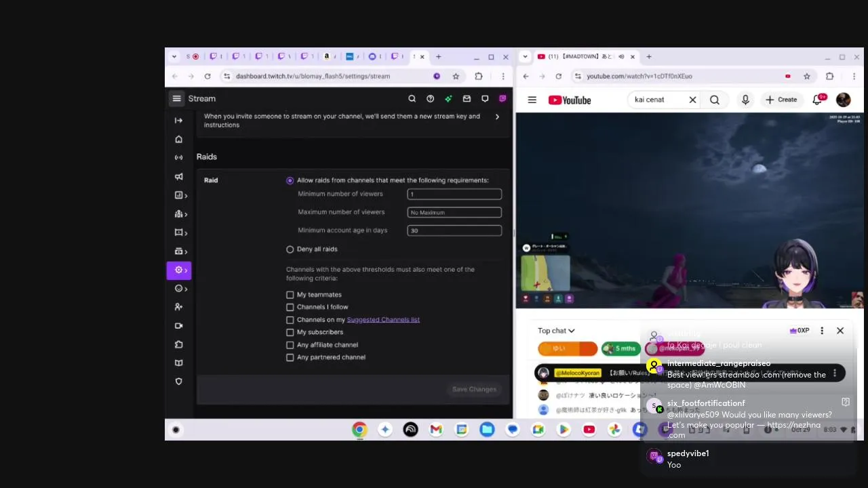The image size is (868, 488).
Task: Expand highlighted Settings gear in sidebar
Action: tap(179, 270)
